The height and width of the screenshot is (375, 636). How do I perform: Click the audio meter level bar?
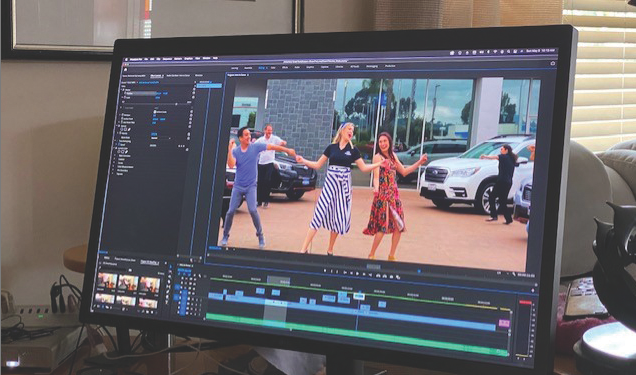[x=524, y=328]
